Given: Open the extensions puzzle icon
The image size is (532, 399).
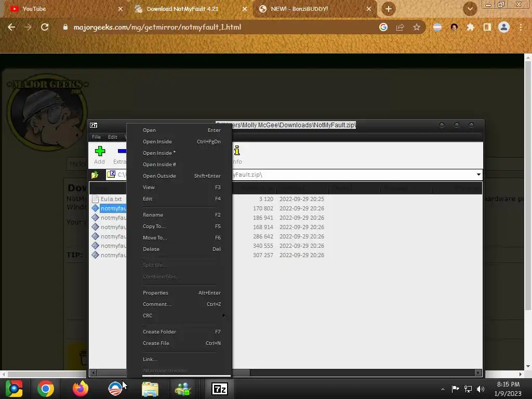Looking at the screenshot, I should tap(471, 27).
